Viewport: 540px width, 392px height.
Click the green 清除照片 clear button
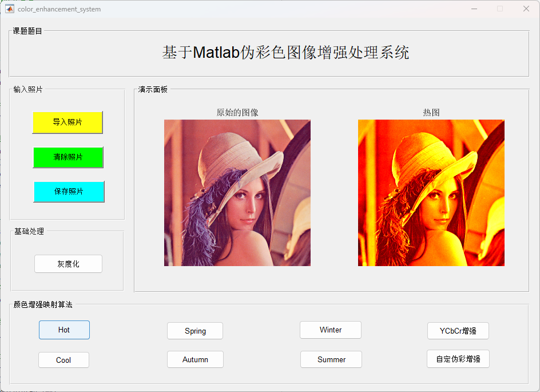(x=68, y=157)
